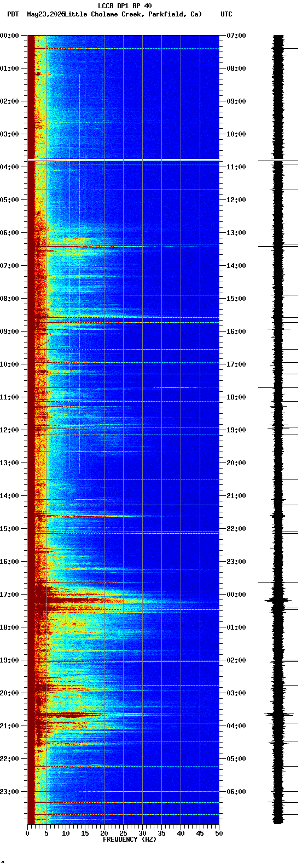Click the '15' frequency axis tick label
Viewport: 302px width, 868px height.
coord(85,833)
